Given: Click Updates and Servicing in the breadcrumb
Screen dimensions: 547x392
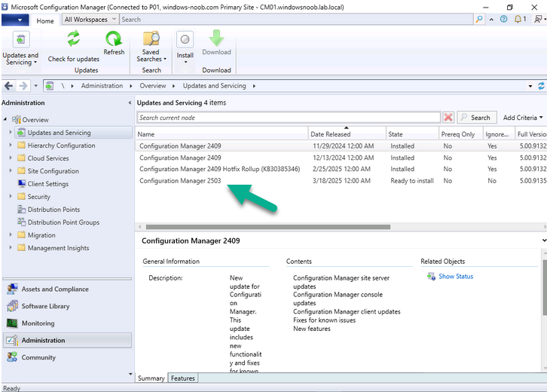Looking at the screenshot, I should 214,86.
